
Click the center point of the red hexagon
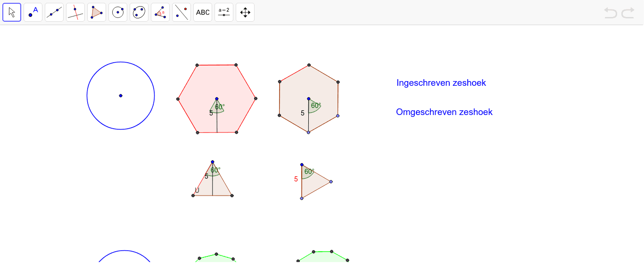217,99
